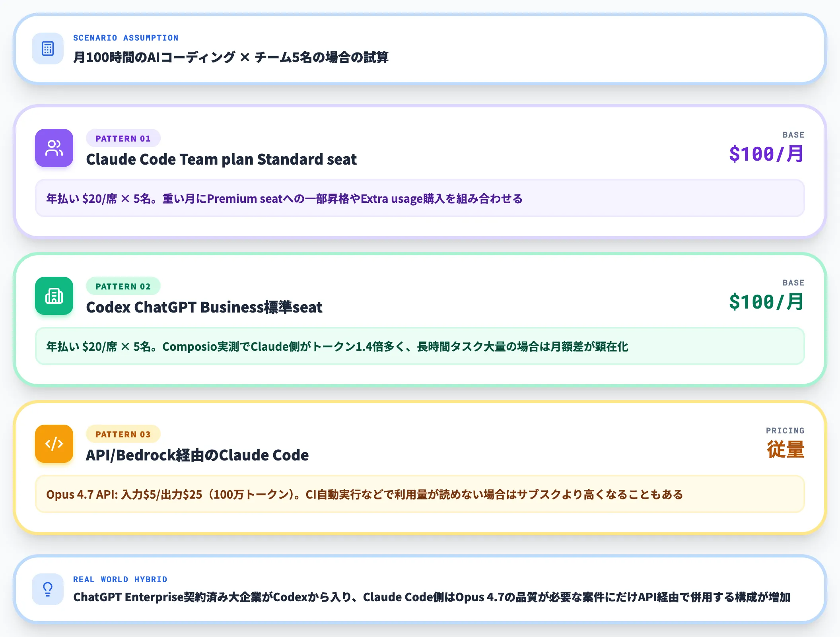Click the green note mentioning Composio実測

coord(420,346)
